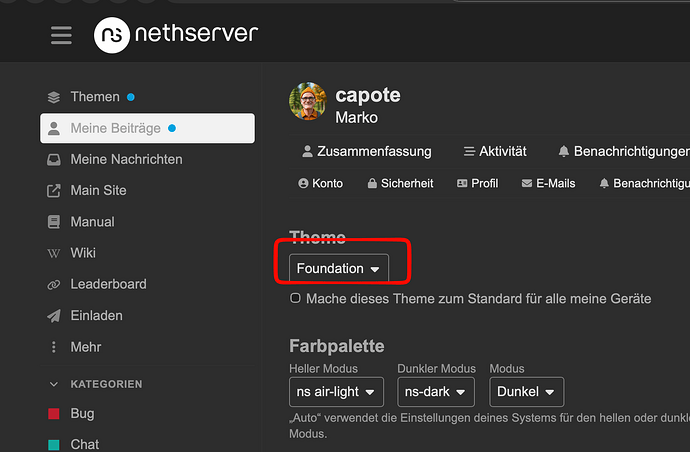Viewport: 690px width, 452px height.
Task: Click the Sicherheit lock icon
Action: [x=372, y=183]
